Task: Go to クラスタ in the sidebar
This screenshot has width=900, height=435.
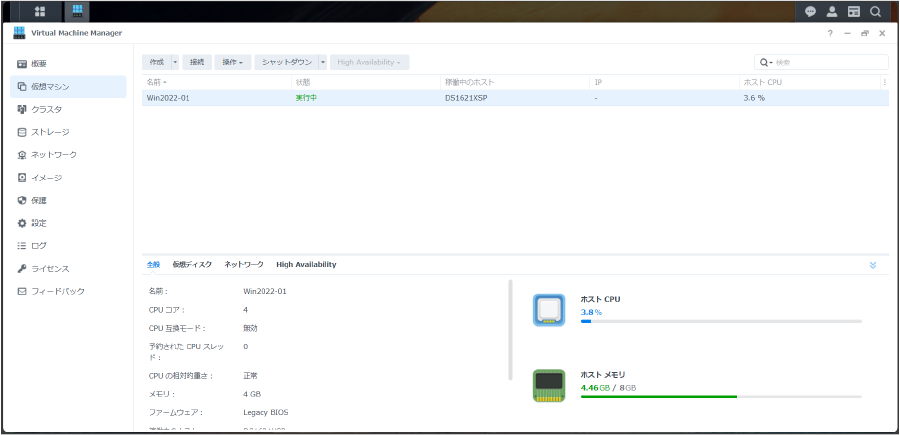Action: click(68, 109)
